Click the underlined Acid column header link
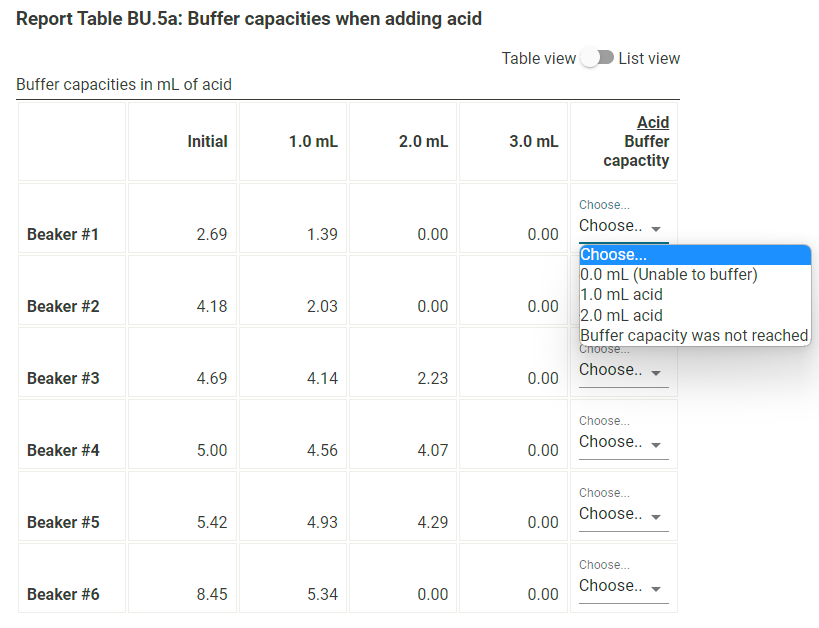 [653, 122]
